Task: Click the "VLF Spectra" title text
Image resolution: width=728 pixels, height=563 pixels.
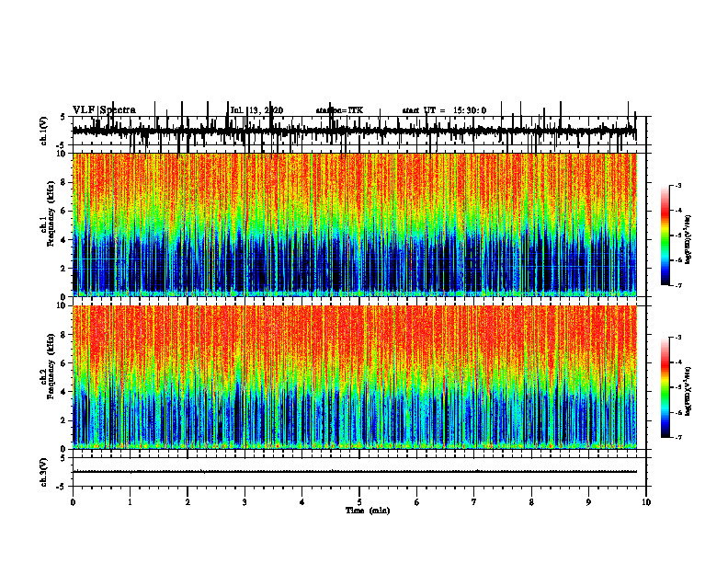Action: [104, 110]
